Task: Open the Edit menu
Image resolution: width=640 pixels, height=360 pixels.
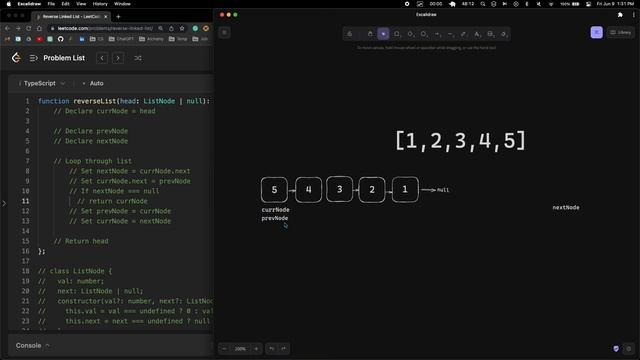Action: 65,4
